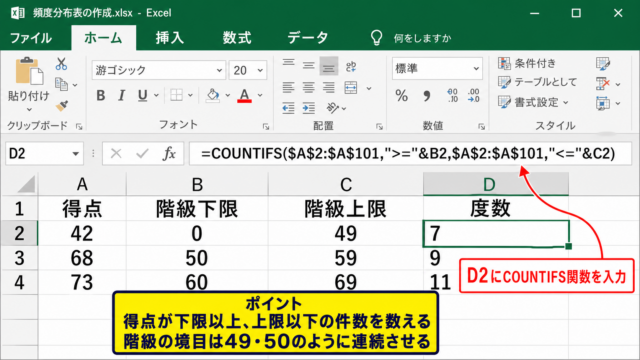Expand the Name Box dropdown arrow
Viewport: 640px width, 360px height.
(x=76, y=154)
